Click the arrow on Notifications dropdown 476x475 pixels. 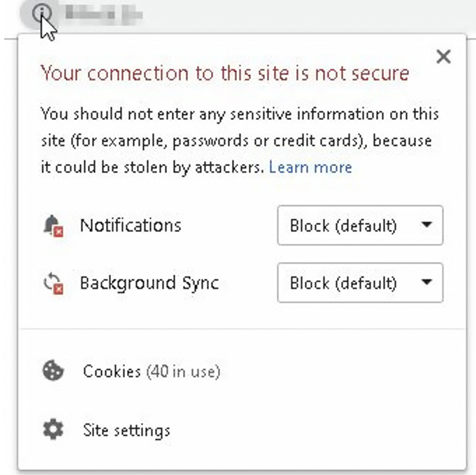pos(427,225)
